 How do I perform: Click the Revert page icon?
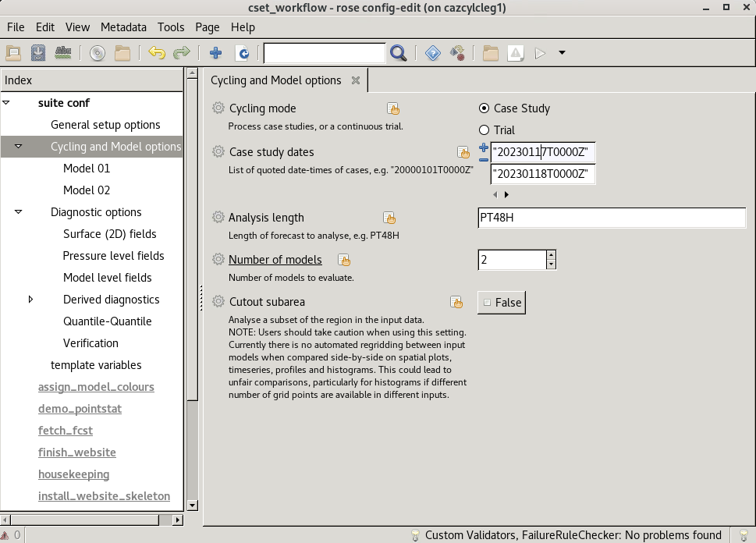[243, 52]
